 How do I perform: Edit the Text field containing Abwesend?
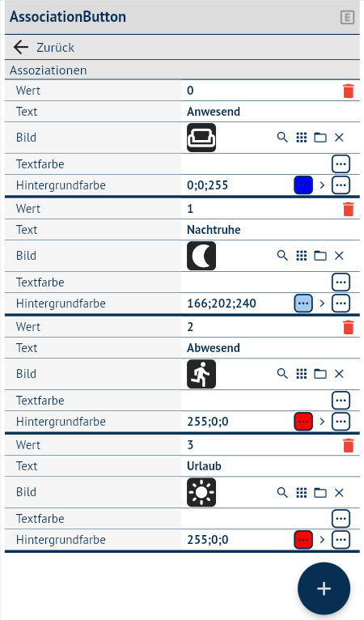271,348
